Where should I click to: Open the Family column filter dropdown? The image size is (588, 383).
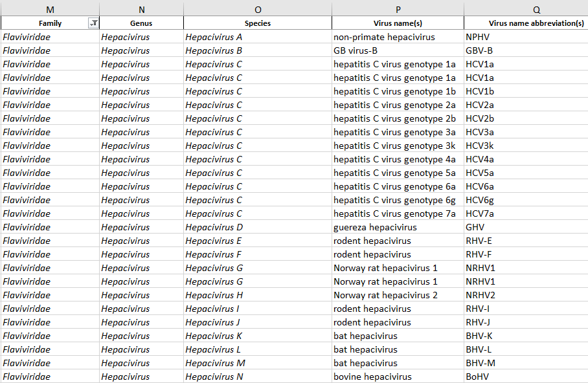(x=93, y=23)
